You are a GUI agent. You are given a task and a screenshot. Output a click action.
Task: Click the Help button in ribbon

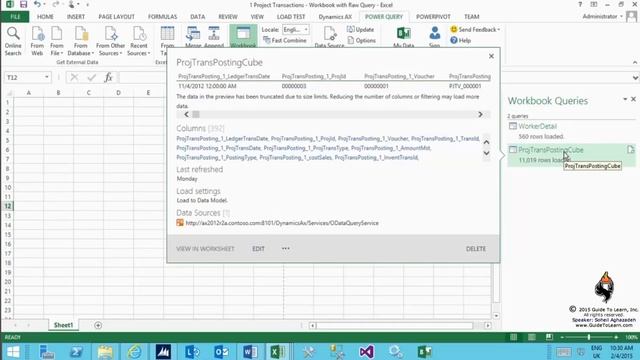pyautogui.click(x=460, y=40)
